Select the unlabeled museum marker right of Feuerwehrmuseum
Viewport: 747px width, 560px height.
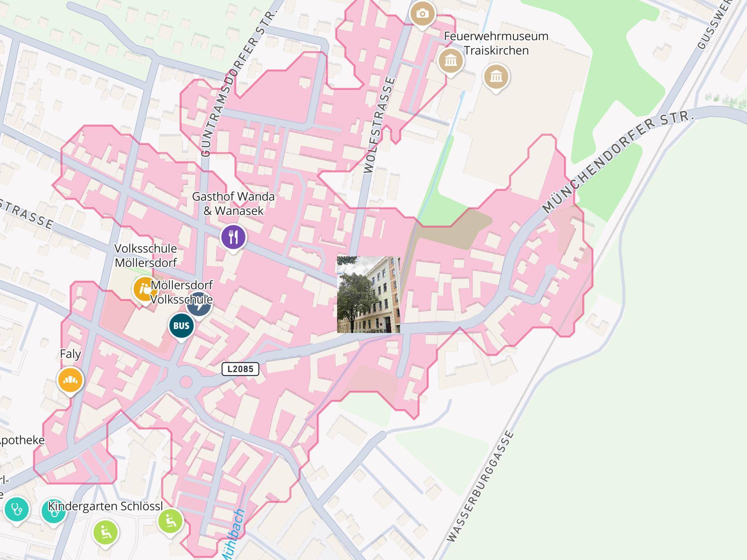[x=496, y=78]
